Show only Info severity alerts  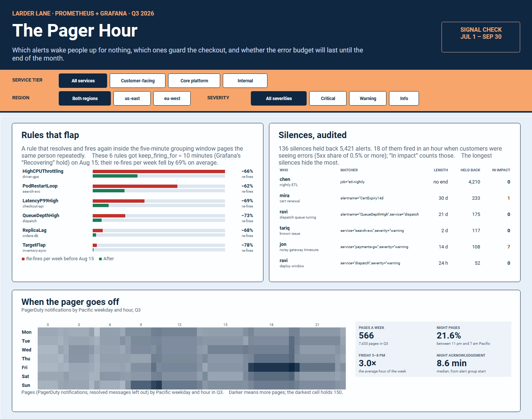pyautogui.click(x=404, y=99)
